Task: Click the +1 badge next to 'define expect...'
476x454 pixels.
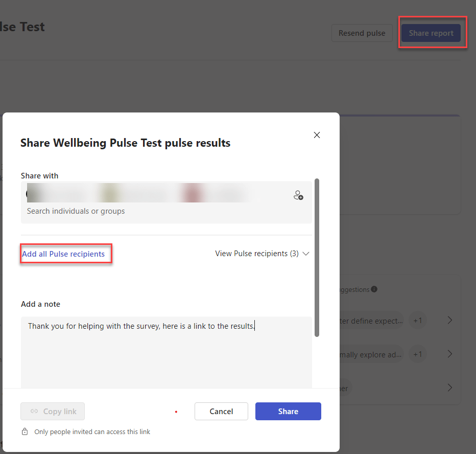Action: (418, 321)
